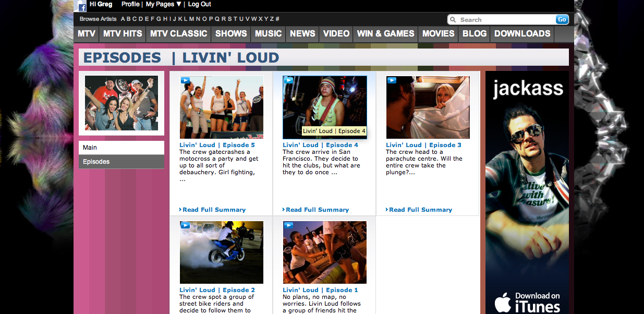This screenshot has height=314, width=644.
Task: Expand Read Full Summary for Episode 5
Action: coord(213,210)
